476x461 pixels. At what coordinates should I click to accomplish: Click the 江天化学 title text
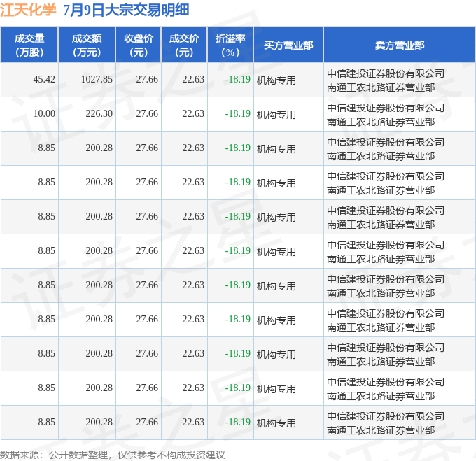(28, 10)
